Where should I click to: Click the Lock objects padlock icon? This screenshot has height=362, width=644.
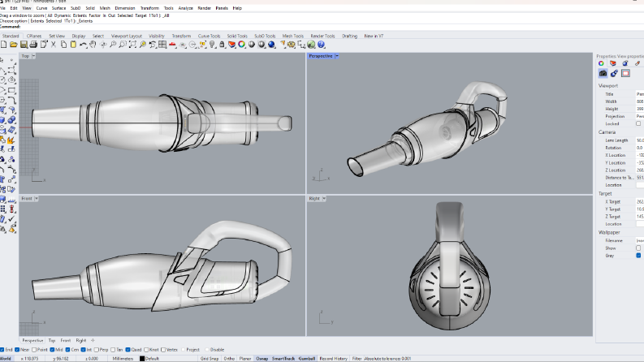[222, 45]
